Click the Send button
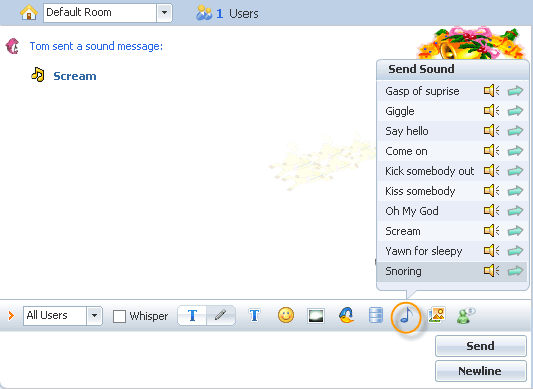 tap(480, 346)
